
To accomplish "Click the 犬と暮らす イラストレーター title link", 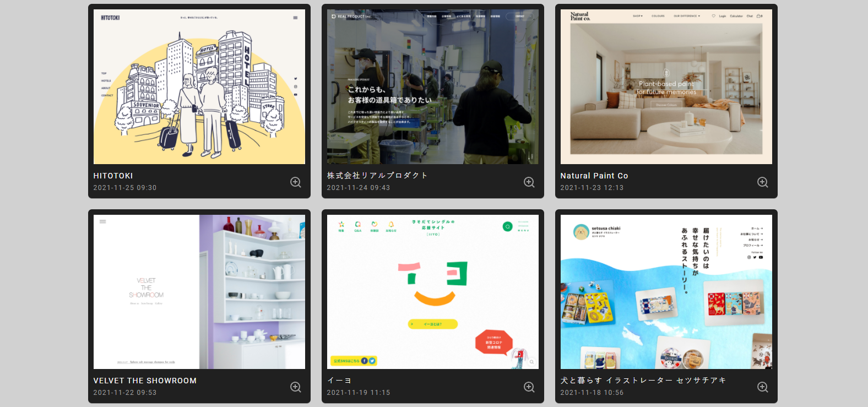I will tap(643, 381).
